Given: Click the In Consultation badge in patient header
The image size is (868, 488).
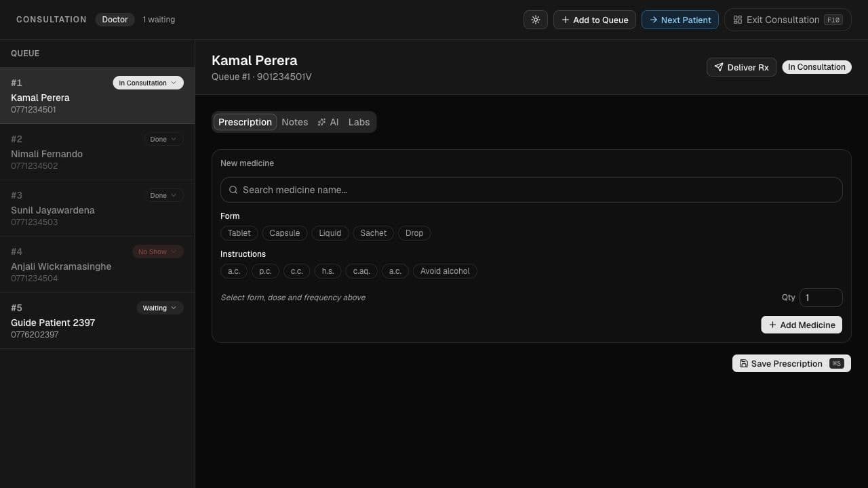Looking at the screenshot, I should (x=816, y=67).
